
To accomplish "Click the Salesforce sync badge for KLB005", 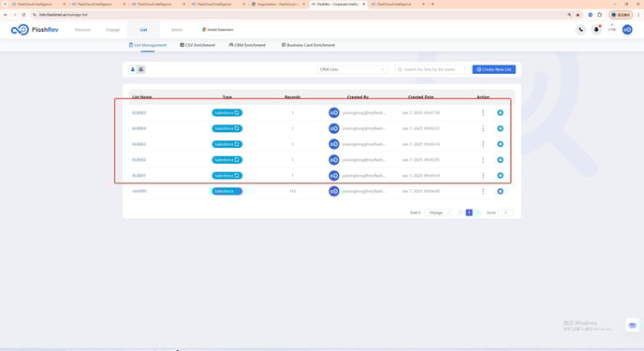I will click(x=227, y=112).
